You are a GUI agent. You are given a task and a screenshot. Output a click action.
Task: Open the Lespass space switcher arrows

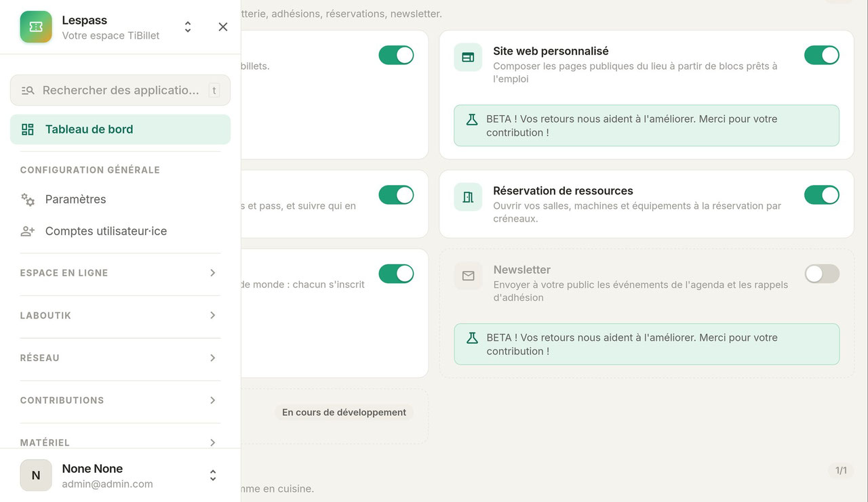tap(188, 27)
